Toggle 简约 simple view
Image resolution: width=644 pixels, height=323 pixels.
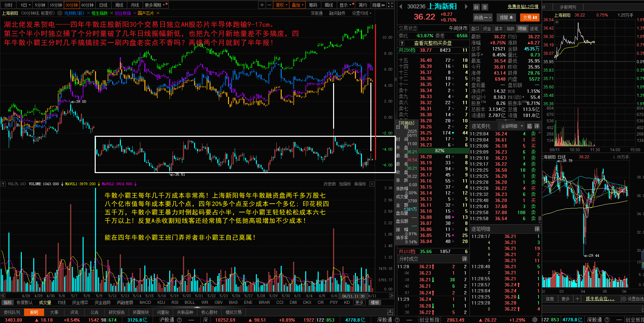[363, 5]
